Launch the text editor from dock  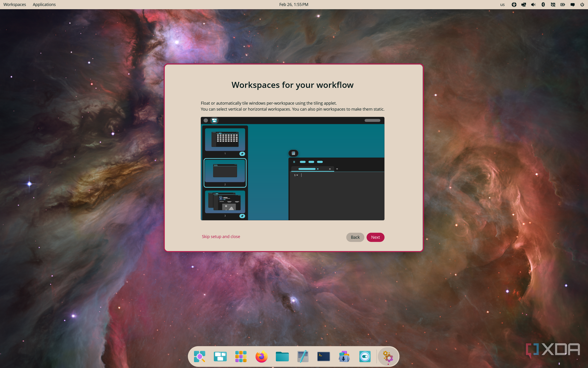[303, 356]
